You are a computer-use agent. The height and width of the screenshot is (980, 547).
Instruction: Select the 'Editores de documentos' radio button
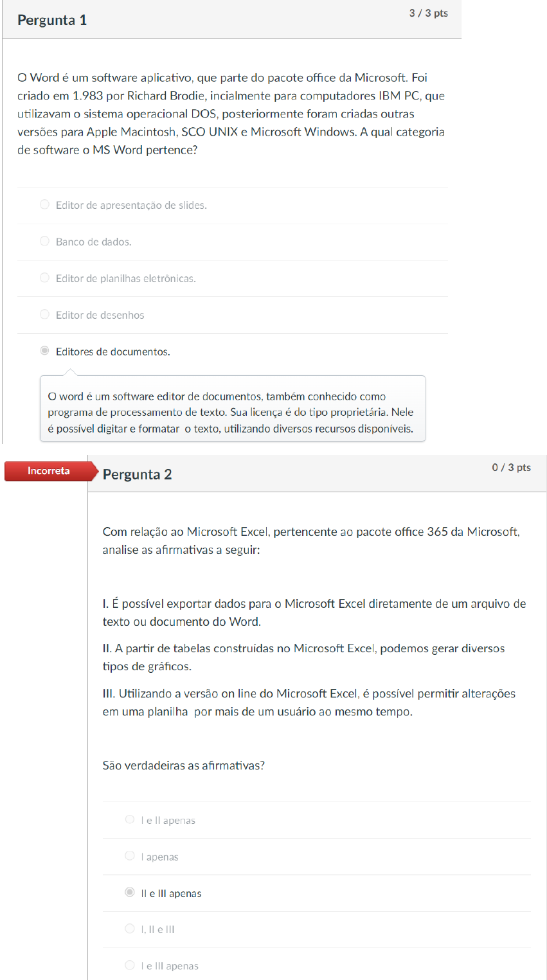44,351
